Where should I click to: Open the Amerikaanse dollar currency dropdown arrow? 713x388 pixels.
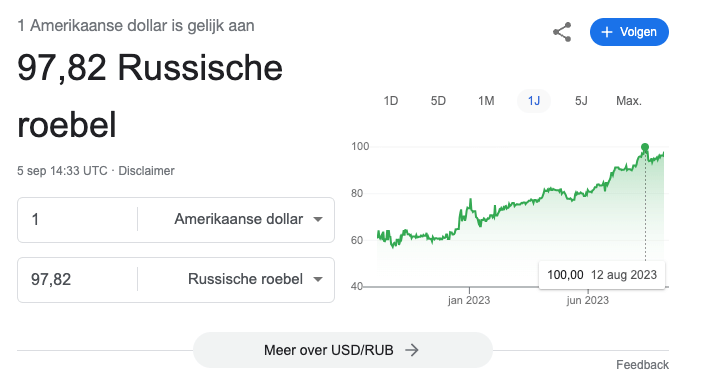click(318, 219)
